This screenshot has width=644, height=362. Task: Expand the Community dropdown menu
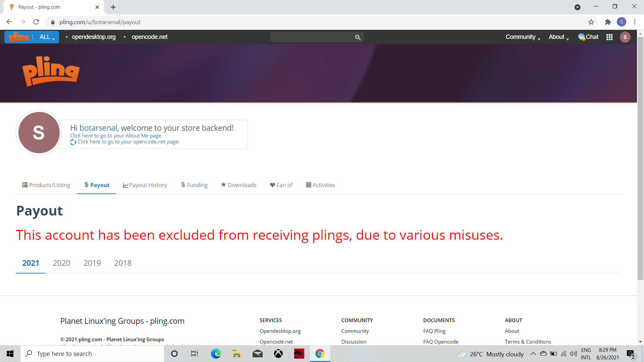point(523,37)
